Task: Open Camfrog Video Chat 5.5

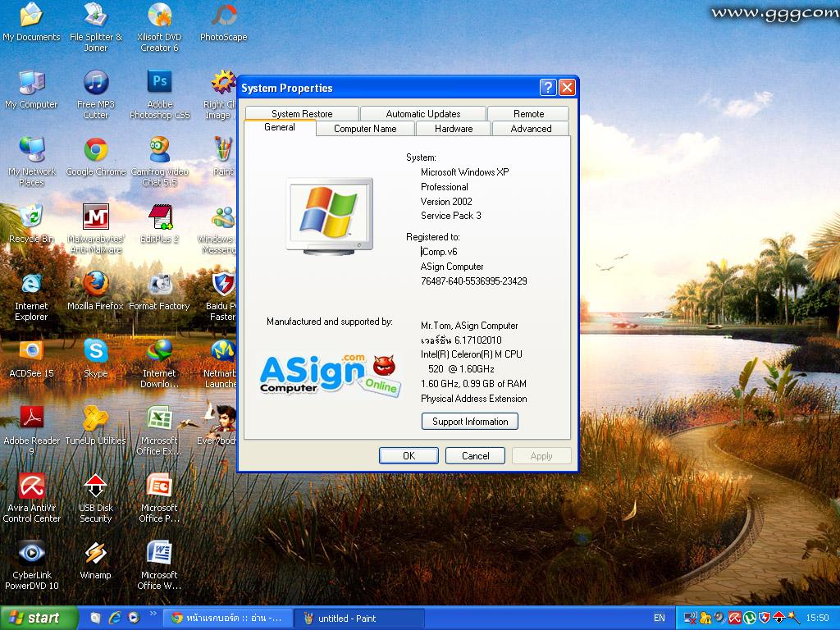Action: pos(160,162)
